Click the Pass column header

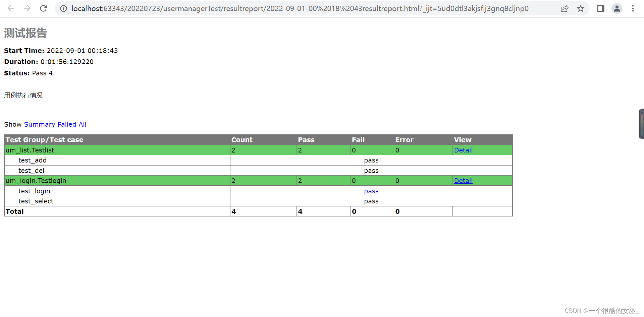pos(306,140)
